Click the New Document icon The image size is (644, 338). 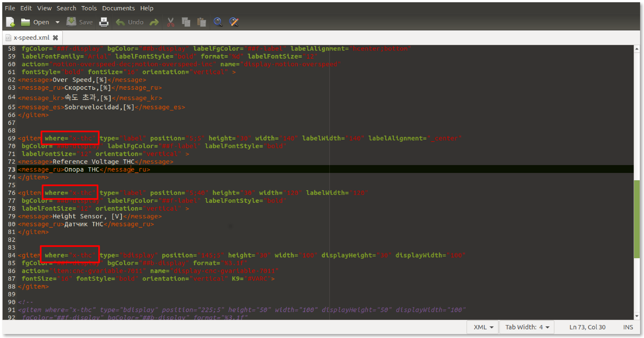tap(10, 22)
